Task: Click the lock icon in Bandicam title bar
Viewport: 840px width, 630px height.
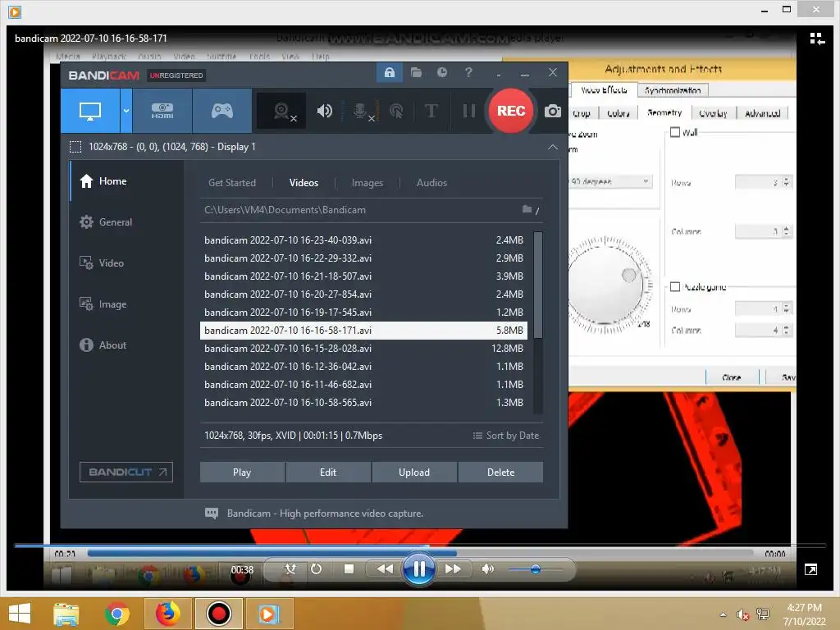Action: [390, 72]
